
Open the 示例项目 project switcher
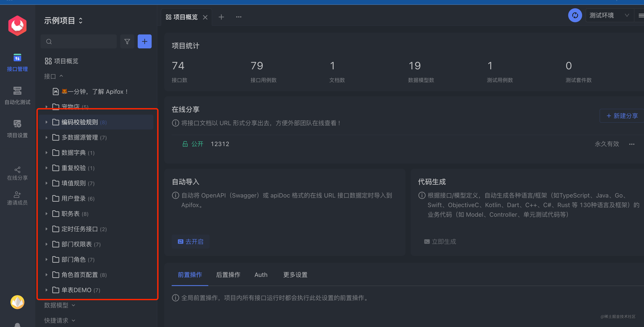point(63,20)
